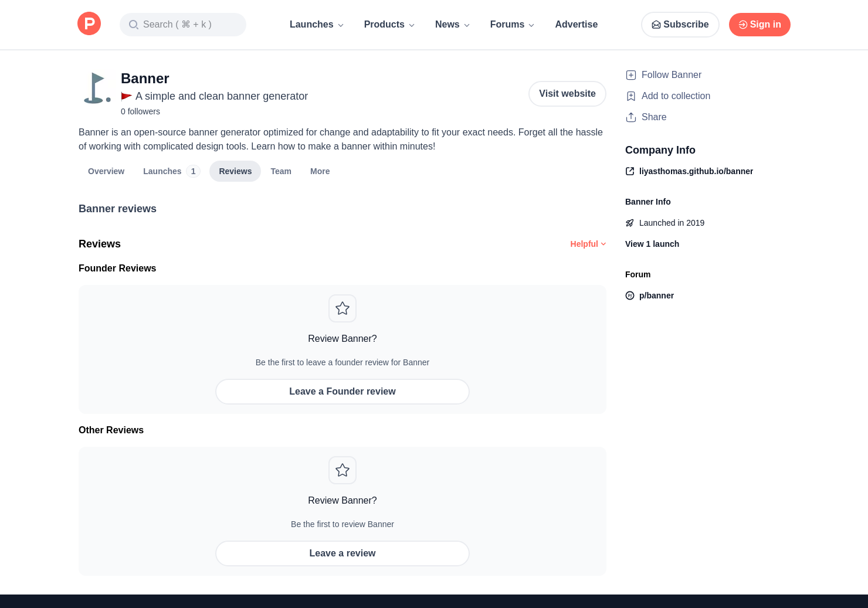Open the Helpful sort dropdown

588,244
